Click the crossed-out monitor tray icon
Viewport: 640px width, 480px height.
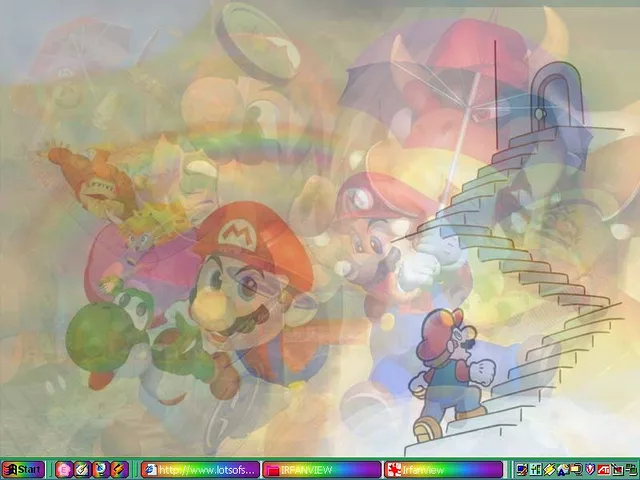(617, 470)
